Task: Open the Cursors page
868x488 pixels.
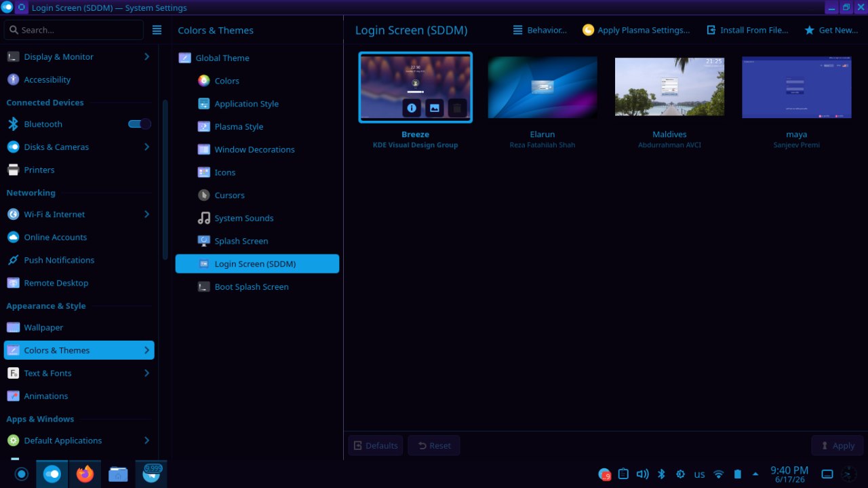Action: [257, 195]
